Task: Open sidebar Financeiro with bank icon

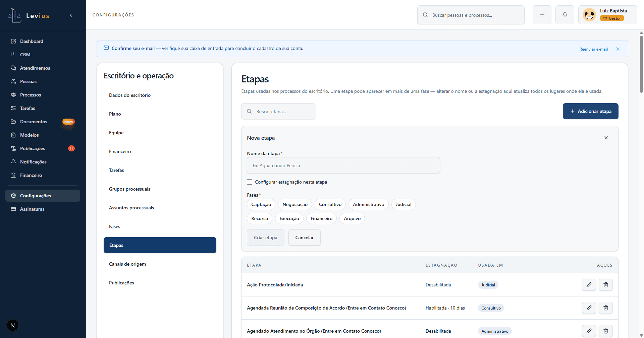Action: tap(43, 175)
